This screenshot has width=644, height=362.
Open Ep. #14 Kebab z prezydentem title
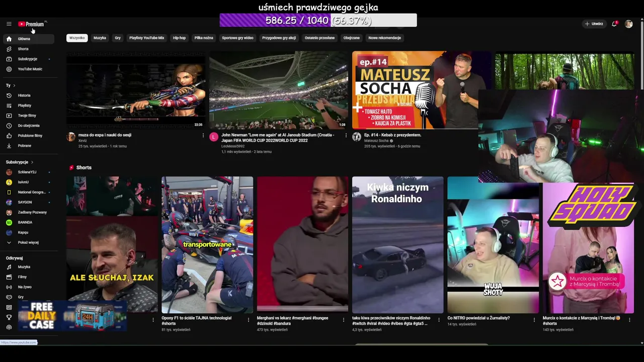pos(392,135)
